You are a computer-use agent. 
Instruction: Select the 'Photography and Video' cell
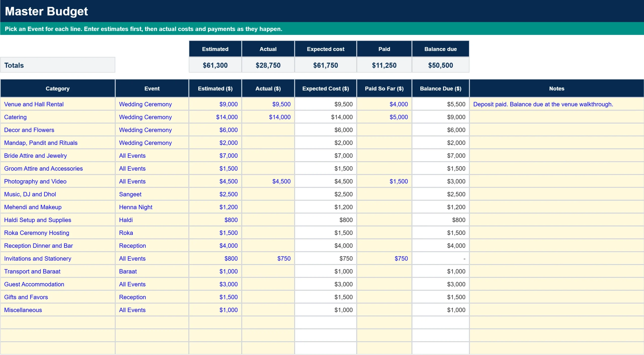(58, 181)
